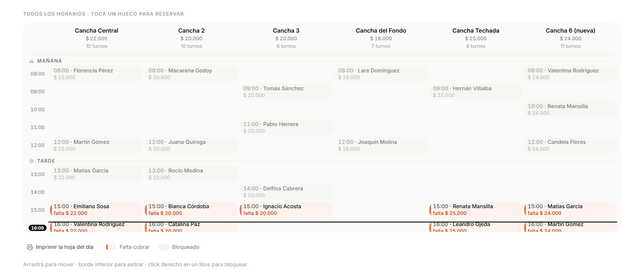Click the printer icon beside Imprimir
This screenshot has width=644, height=277.
click(30, 247)
